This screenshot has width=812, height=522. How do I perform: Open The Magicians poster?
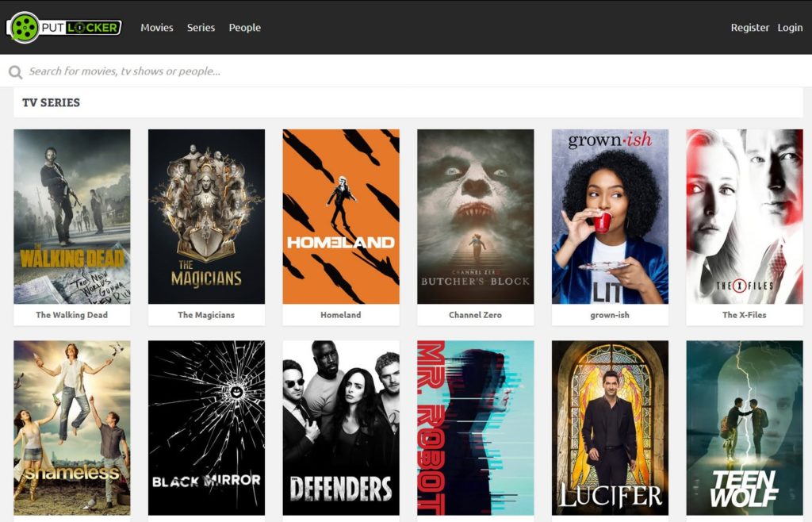206,217
